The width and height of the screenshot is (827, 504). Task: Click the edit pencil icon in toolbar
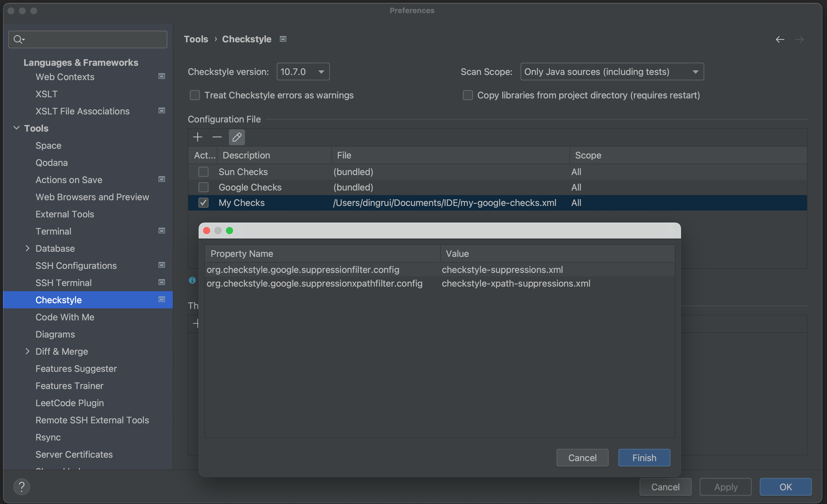[237, 137]
